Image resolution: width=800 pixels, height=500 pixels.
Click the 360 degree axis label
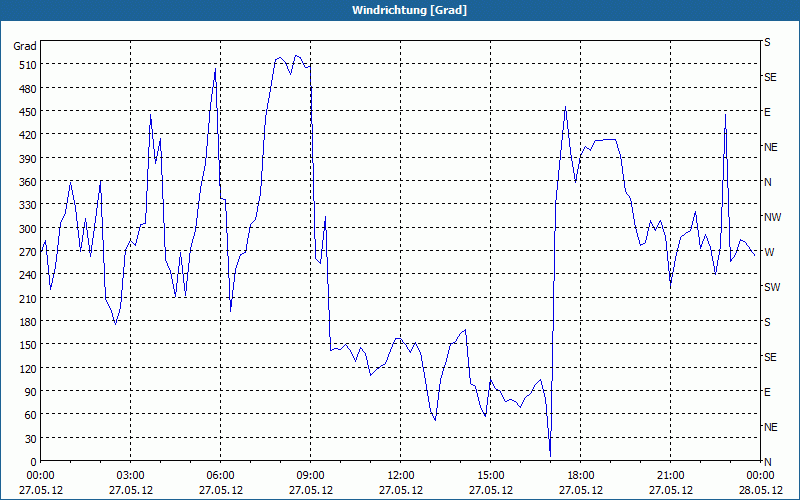tap(28, 182)
